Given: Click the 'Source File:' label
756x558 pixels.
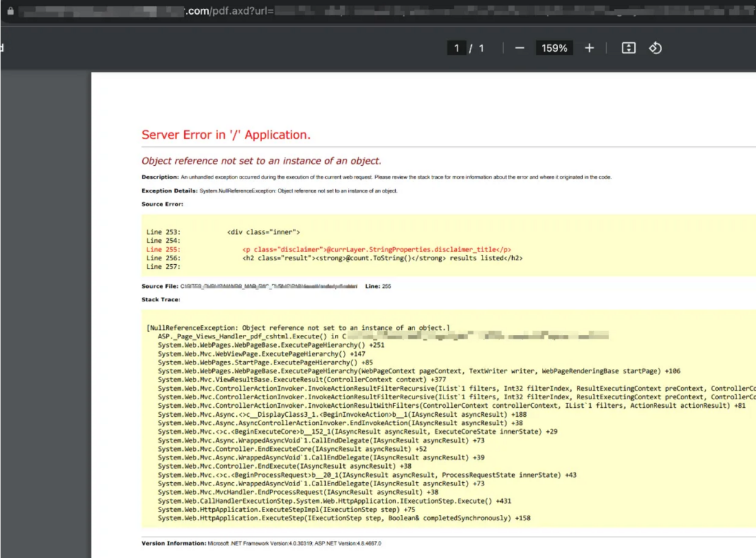Looking at the screenshot, I should coord(160,286).
